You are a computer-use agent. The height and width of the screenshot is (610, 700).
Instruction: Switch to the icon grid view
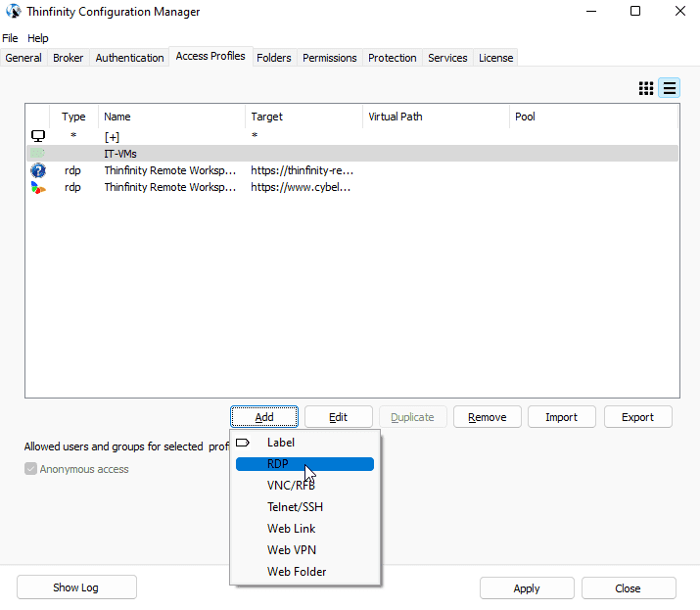(x=646, y=88)
